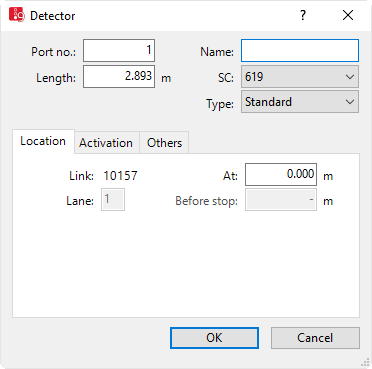Open the Activation tab
The width and height of the screenshot is (372, 369).
point(107,143)
